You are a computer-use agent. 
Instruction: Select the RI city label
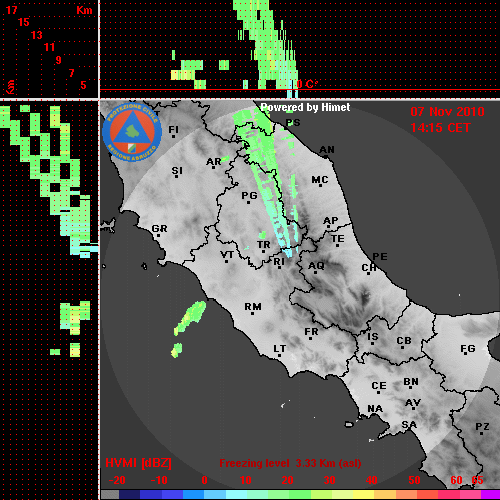point(279,261)
